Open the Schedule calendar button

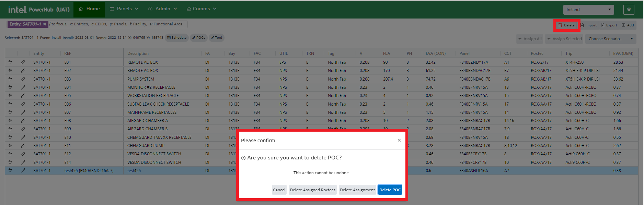tap(177, 38)
